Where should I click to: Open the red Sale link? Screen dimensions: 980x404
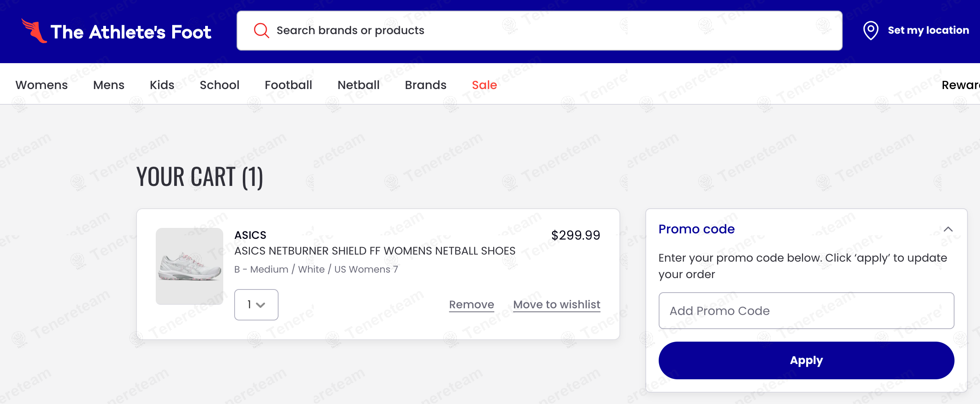(485, 85)
